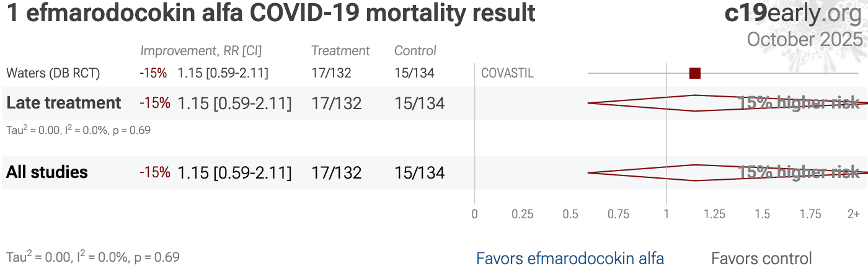Select the COVASTIL trial label
Viewport: 868px width, 266px height.
[x=507, y=74]
